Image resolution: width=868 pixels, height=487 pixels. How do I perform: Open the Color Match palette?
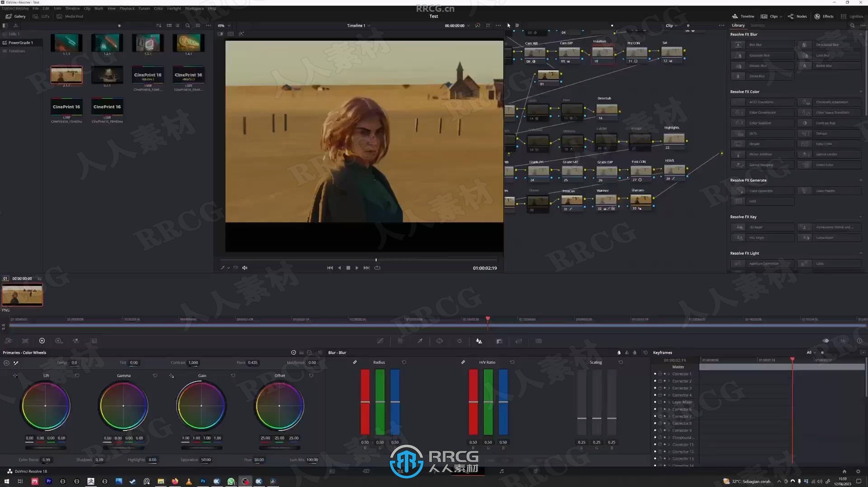click(25, 341)
